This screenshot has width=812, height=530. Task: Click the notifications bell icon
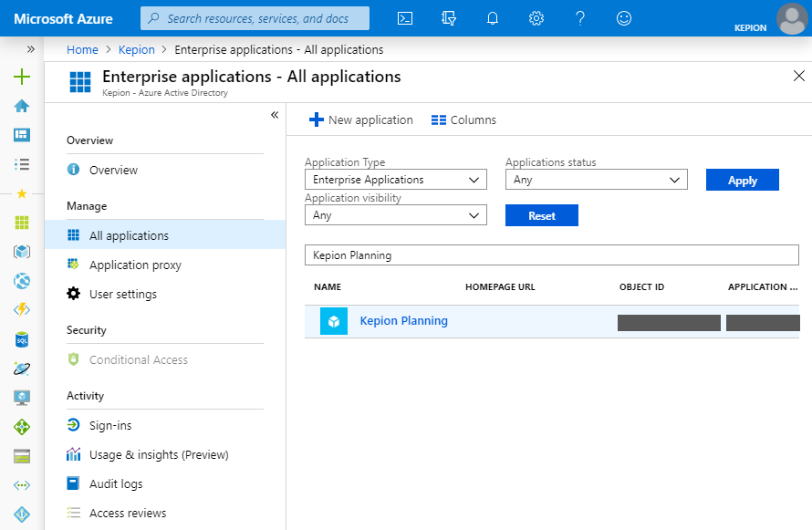493,18
